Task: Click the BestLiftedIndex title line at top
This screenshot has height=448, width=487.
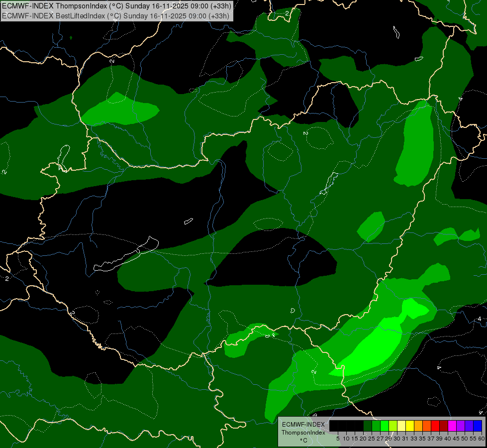Action: tap(115, 16)
